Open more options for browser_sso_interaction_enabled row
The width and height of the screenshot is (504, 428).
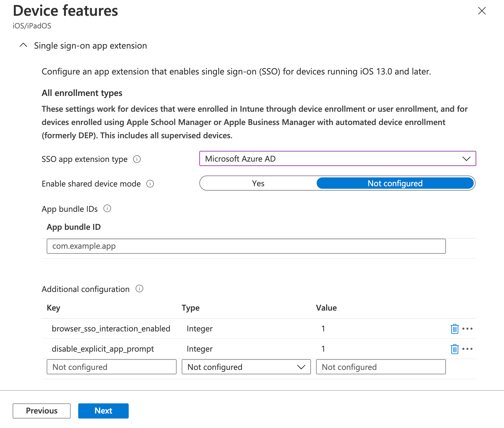(x=467, y=329)
